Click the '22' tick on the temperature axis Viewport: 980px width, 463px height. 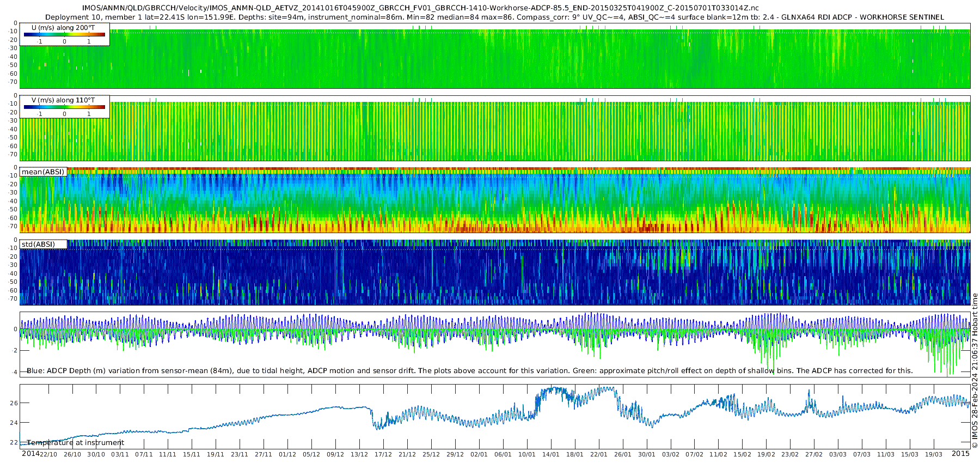14,442
